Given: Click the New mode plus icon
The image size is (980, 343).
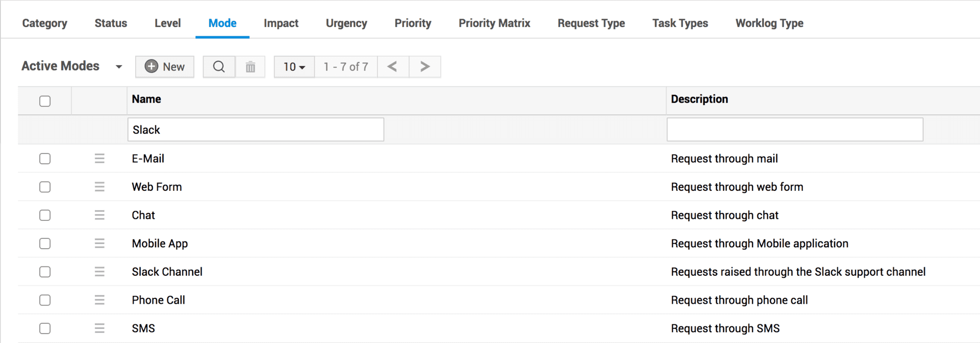Looking at the screenshot, I should tap(152, 66).
